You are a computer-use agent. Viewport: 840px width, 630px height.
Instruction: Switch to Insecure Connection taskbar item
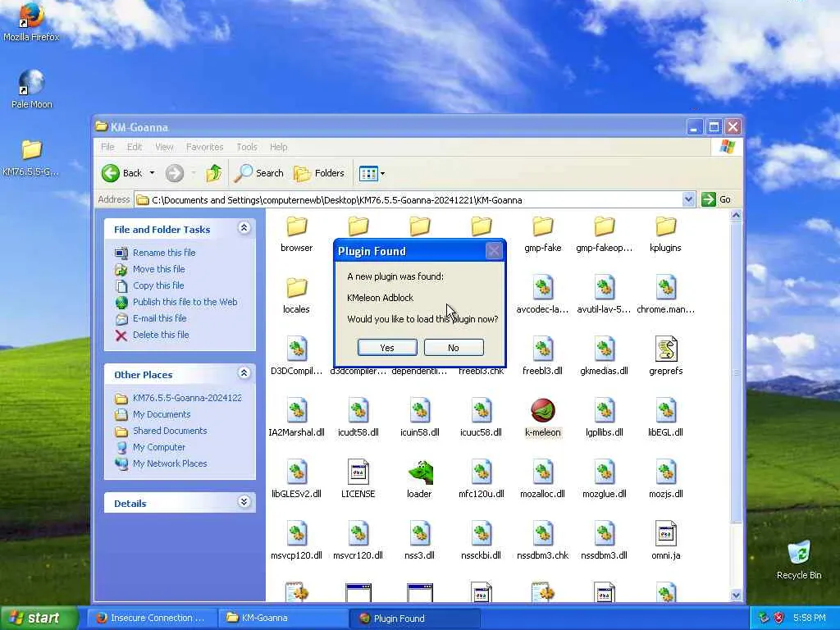coord(152,619)
